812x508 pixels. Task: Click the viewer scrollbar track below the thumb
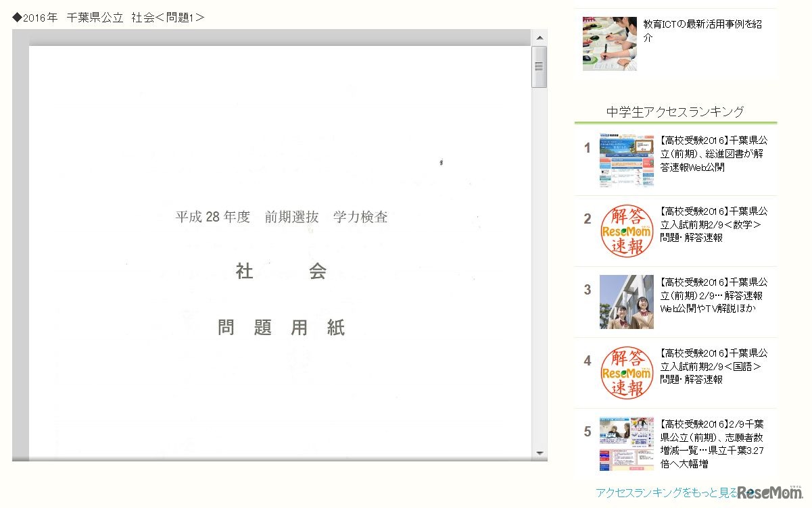[x=539, y=270]
